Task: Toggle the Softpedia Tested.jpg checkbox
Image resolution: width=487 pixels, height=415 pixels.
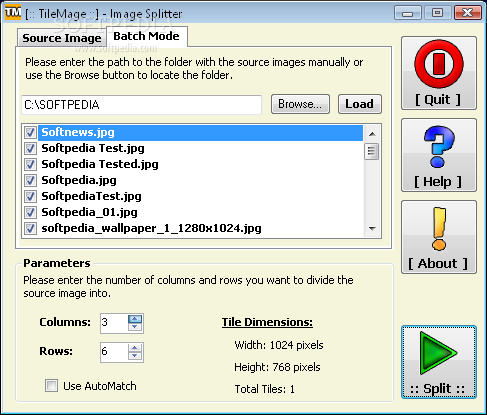Action: [30, 164]
